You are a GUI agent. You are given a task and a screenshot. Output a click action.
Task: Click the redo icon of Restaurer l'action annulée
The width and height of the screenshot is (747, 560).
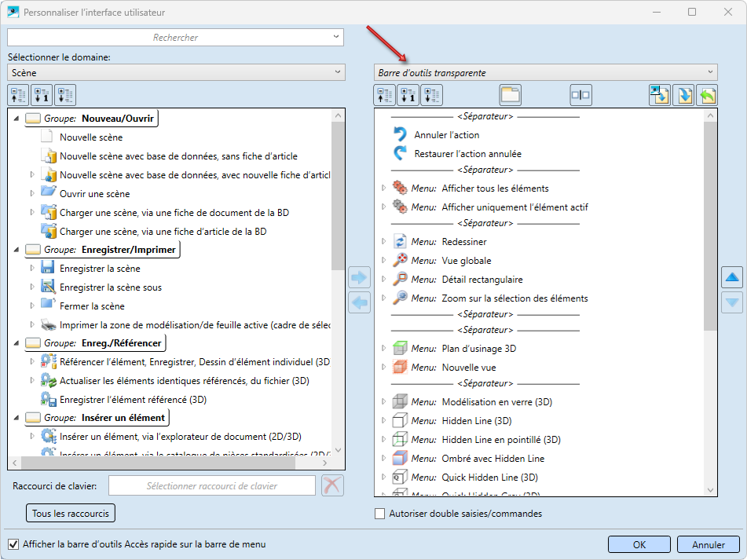point(400,153)
